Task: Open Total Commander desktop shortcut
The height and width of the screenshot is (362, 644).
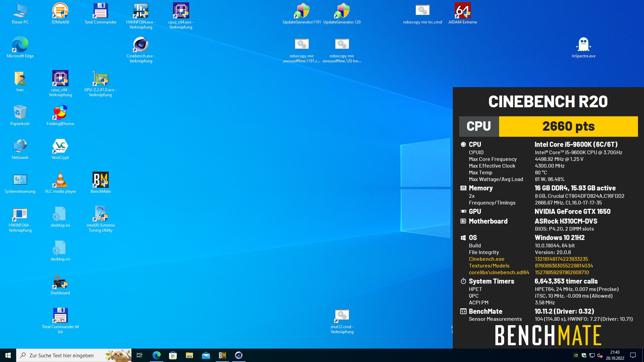Action: point(100,14)
